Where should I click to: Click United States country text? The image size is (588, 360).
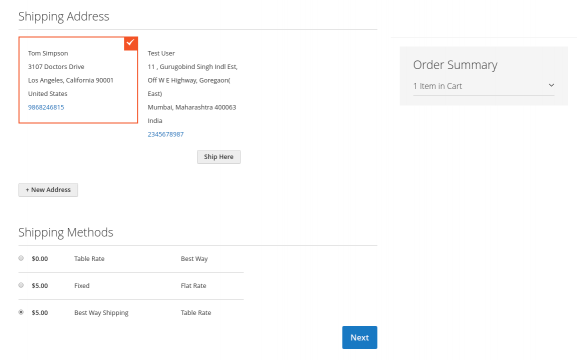(48, 94)
